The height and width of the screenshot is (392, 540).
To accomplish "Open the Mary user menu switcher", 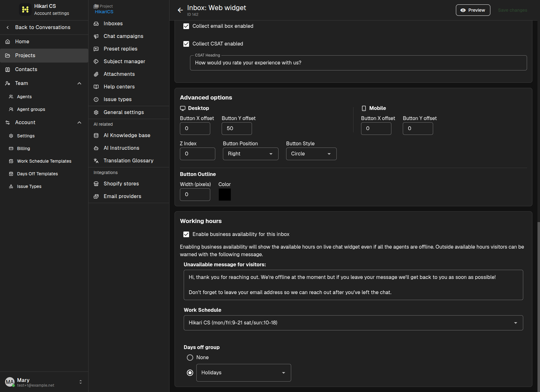I will pos(81,382).
